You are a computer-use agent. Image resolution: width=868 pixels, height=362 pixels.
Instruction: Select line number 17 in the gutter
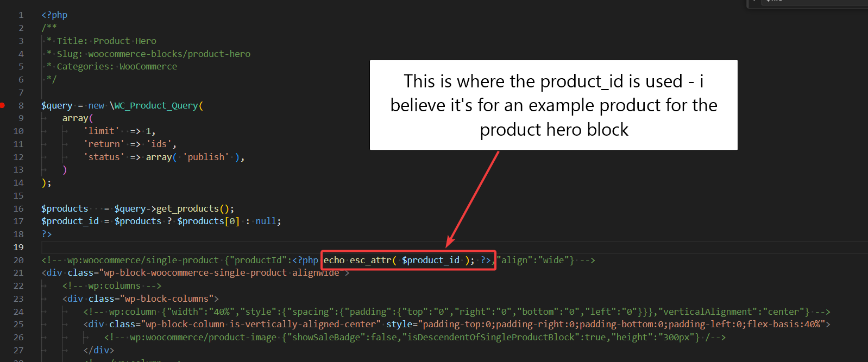coord(18,221)
